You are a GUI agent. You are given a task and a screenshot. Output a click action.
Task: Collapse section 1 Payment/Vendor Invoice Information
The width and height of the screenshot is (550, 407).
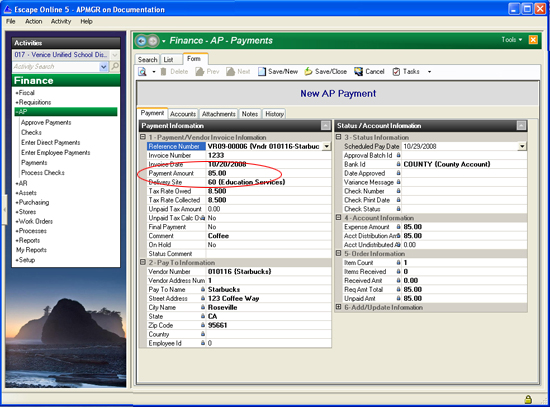[143, 137]
